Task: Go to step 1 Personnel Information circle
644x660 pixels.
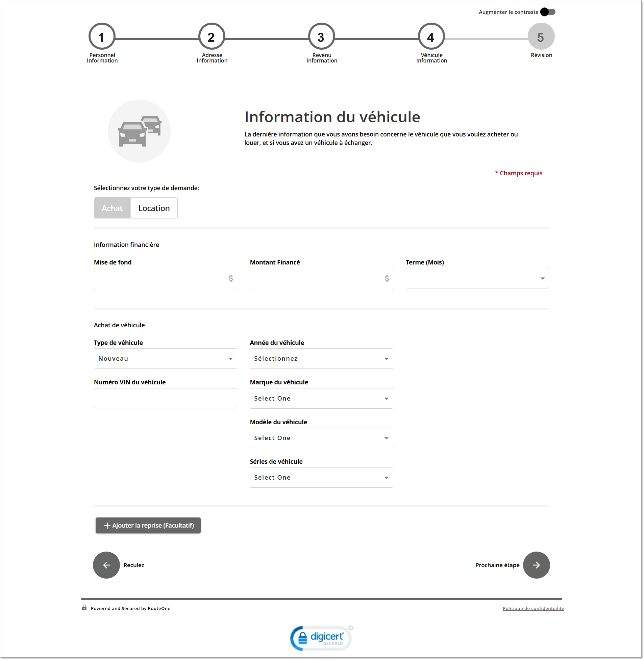Action: point(102,37)
